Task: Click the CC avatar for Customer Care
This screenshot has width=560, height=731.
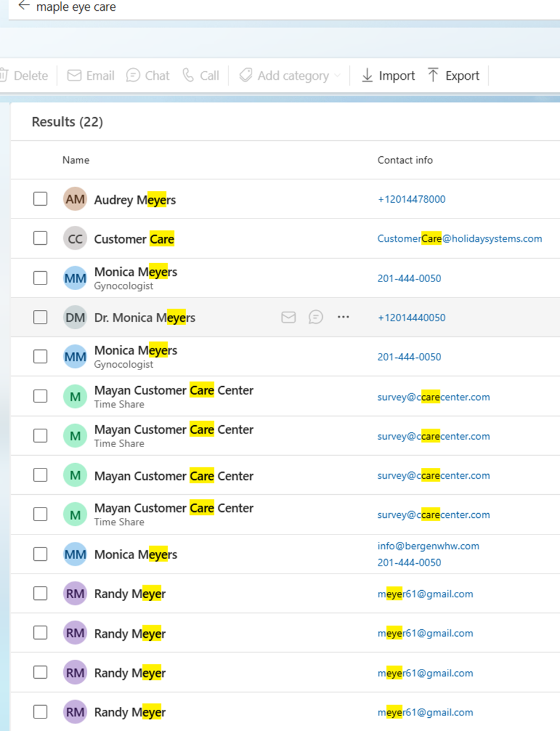Action: coord(75,238)
